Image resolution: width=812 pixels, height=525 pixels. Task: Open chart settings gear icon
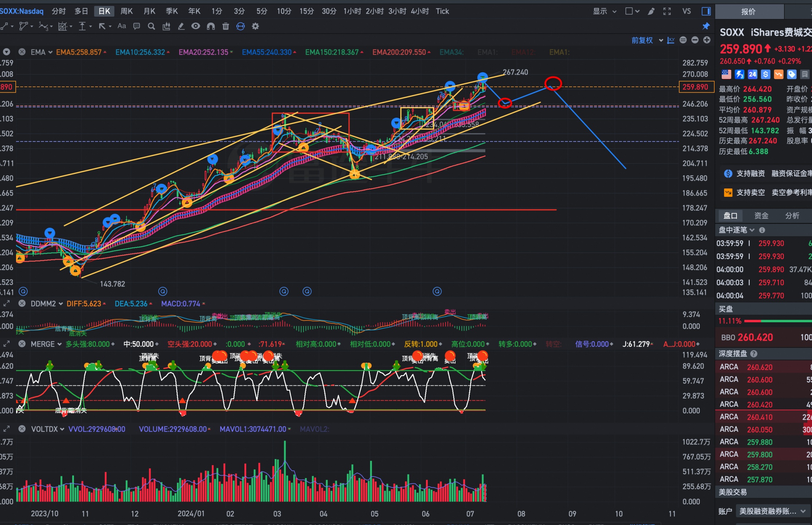(255, 26)
